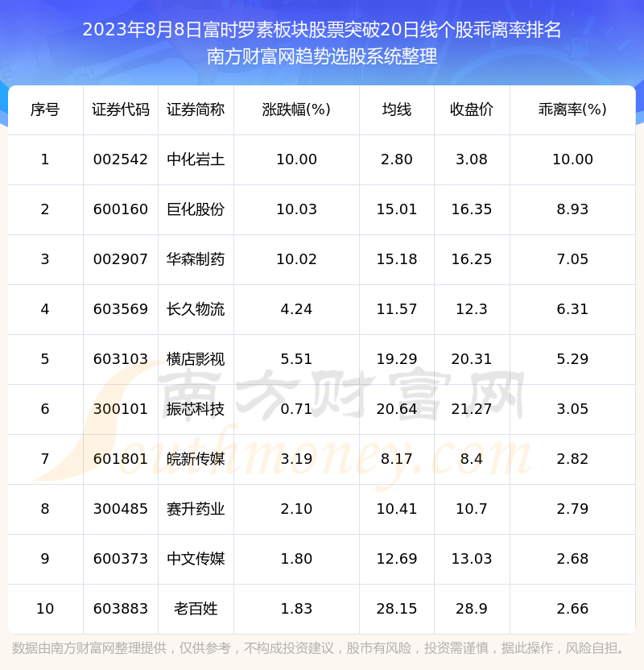Click the 证券简称 column header
Screen dimensions: 644x670
click(196, 110)
